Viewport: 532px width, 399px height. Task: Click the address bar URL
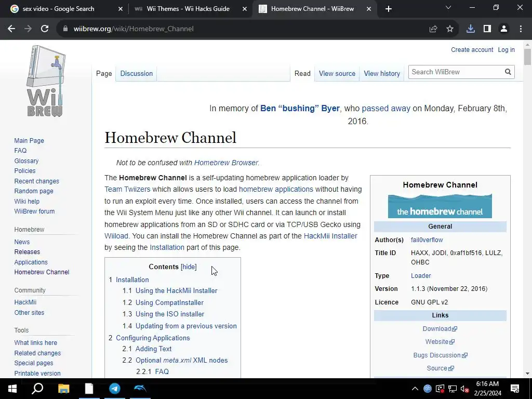(134, 29)
